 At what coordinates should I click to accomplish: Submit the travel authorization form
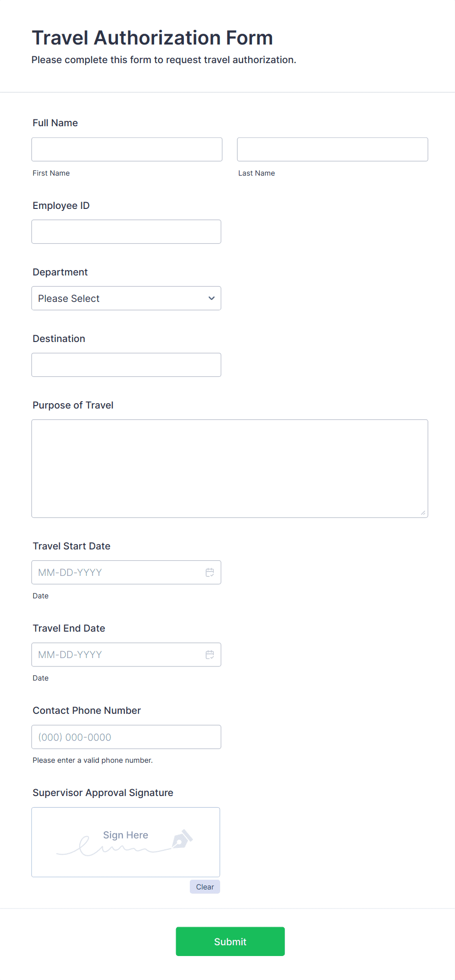(230, 941)
